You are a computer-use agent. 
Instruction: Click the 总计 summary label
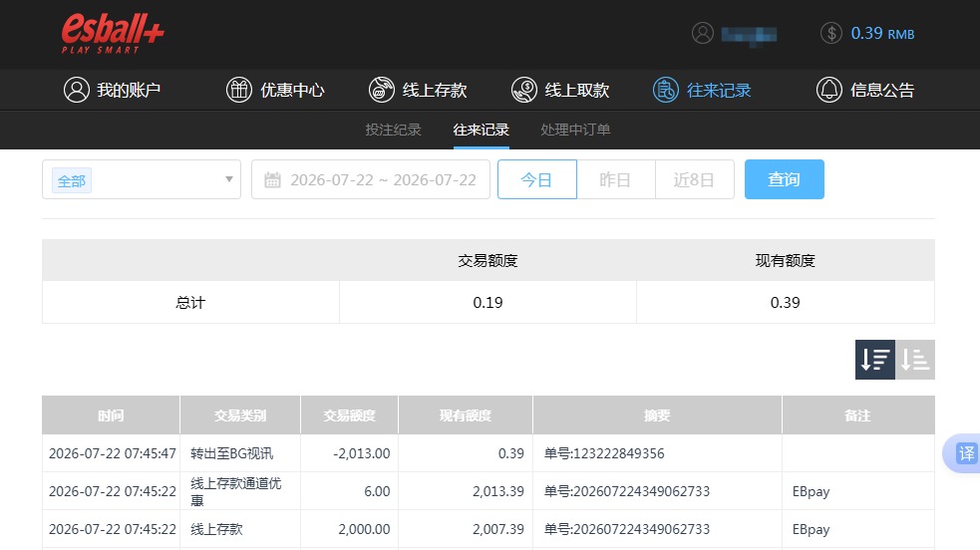click(x=190, y=303)
